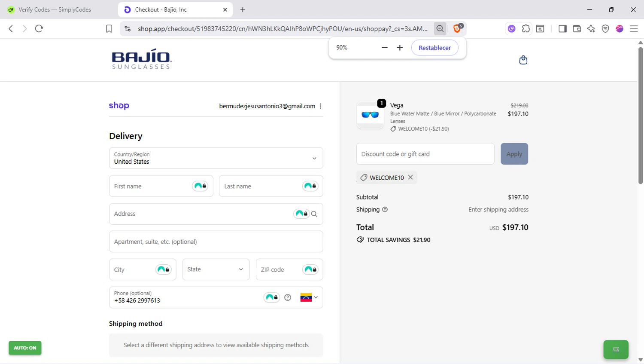Viewport: 644px width, 364px height.
Task: Open the Leo AI sparkle icon
Action: click(591, 29)
